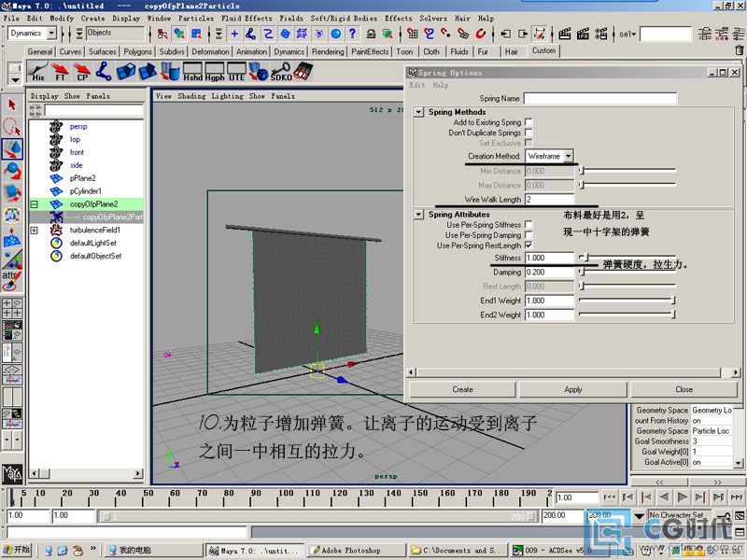Open the sel field mode dropdown
The width and height of the screenshot is (747, 560).
pos(627,35)
